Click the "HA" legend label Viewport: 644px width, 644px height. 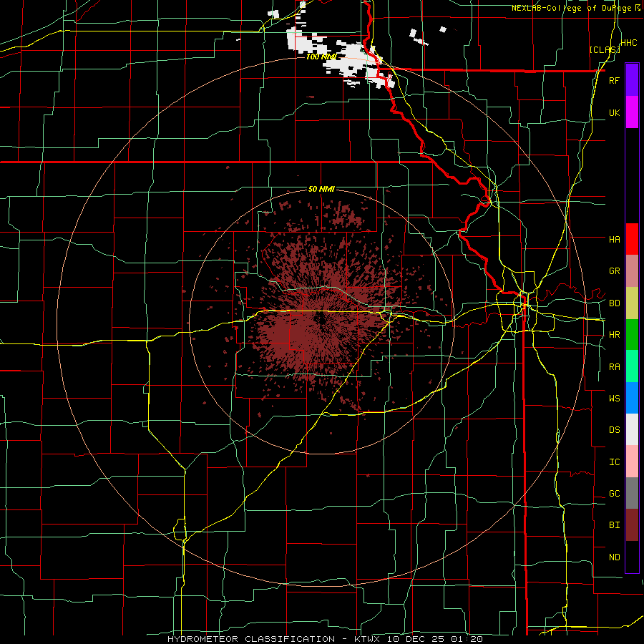coord(614,239)
